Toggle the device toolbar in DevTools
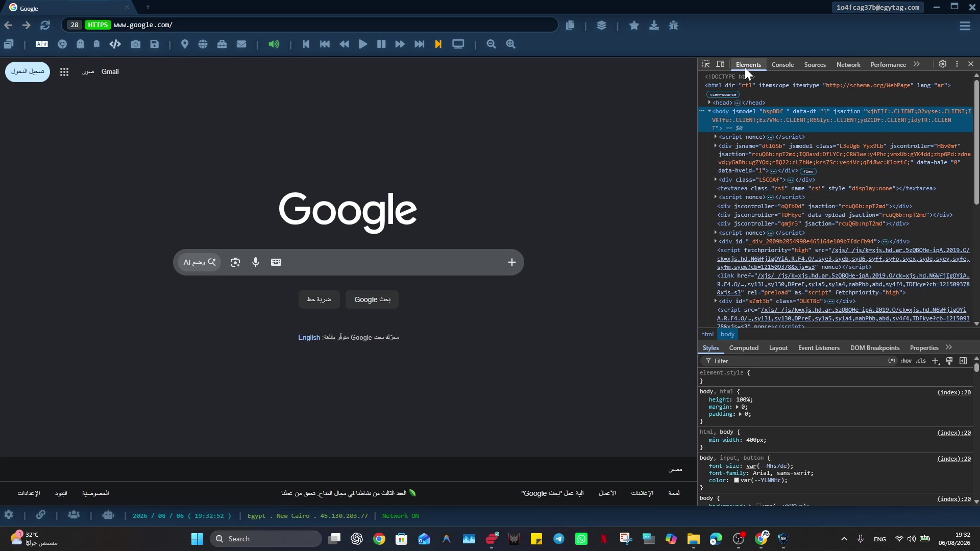Image resolution: width=980 pixels, height=551 pixels. click(x=720, y=64)
